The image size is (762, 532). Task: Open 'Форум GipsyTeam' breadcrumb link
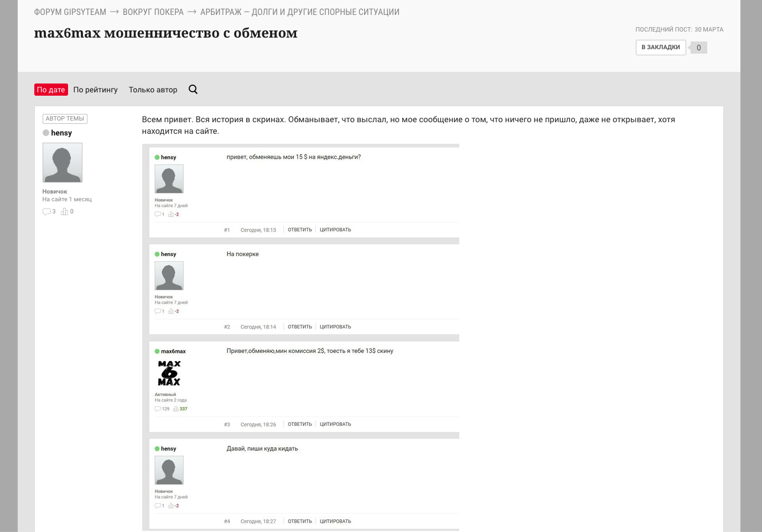point(70,12)
